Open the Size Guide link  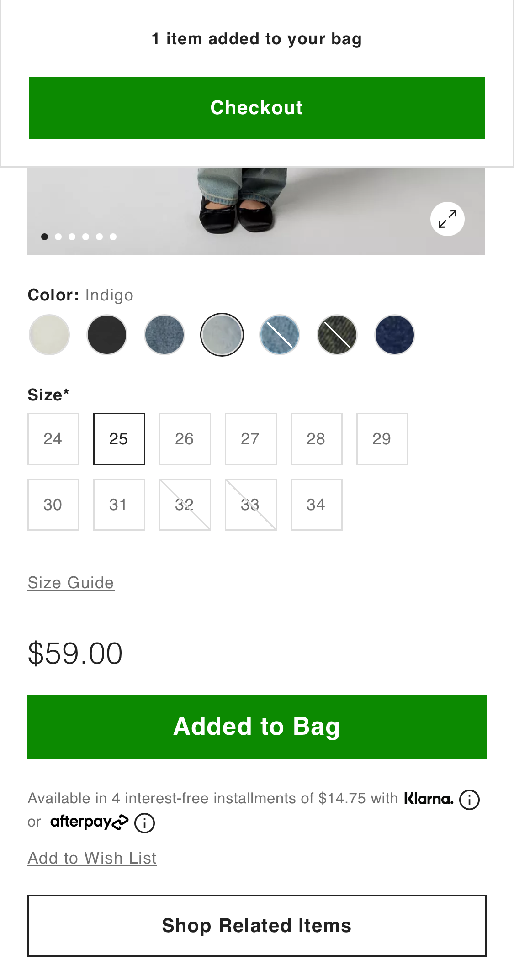pos(71,583)
